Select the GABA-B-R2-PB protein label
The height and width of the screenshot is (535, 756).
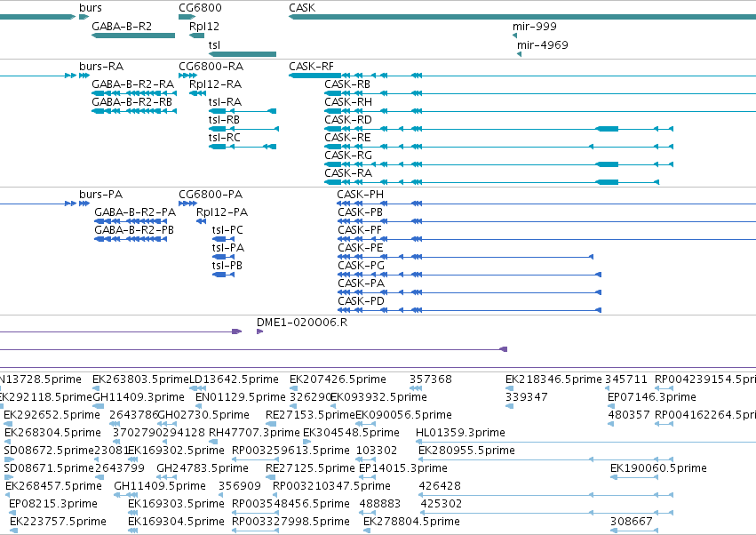[x=134, y=230]
